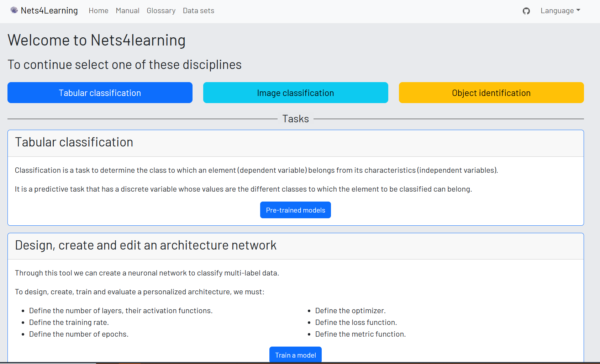Go to the Home page

point(98,11)
